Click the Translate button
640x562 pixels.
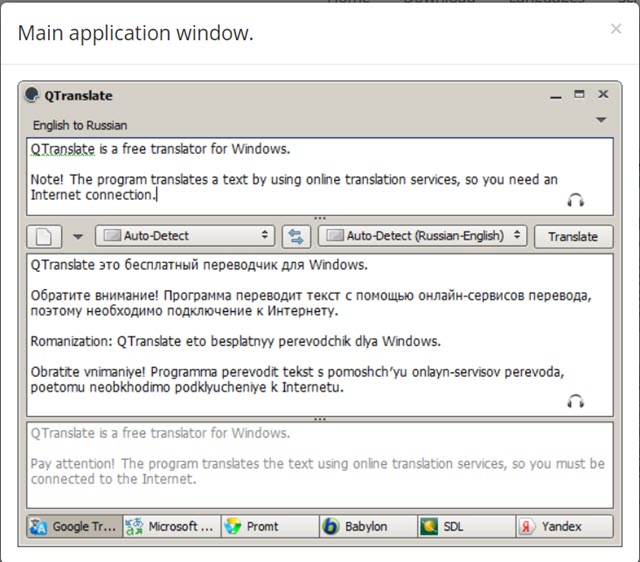(x=573, y=236)
